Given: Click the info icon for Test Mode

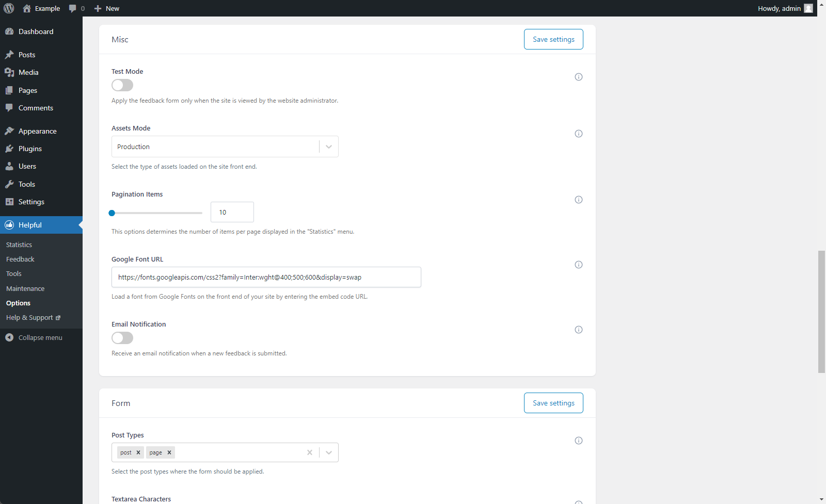Looking at the screenshot, I should (579, 77).
